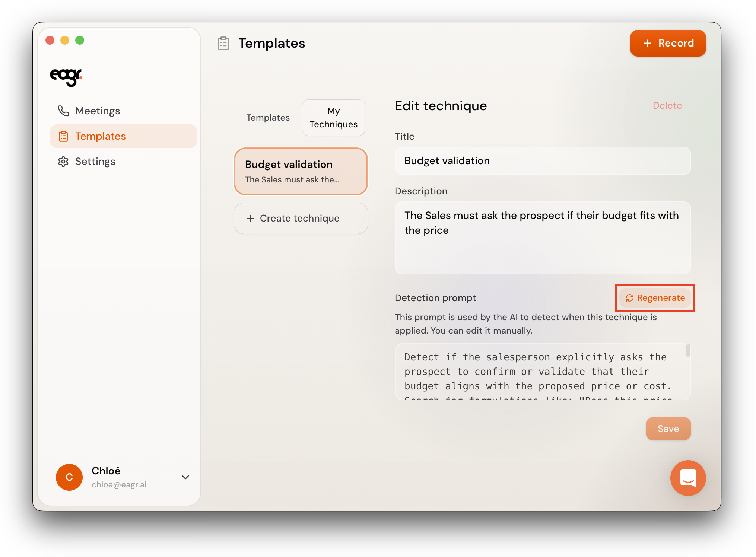This screenshot has width=756, height=557.
Task: Switch to the Templates tab
Action: 268,118
